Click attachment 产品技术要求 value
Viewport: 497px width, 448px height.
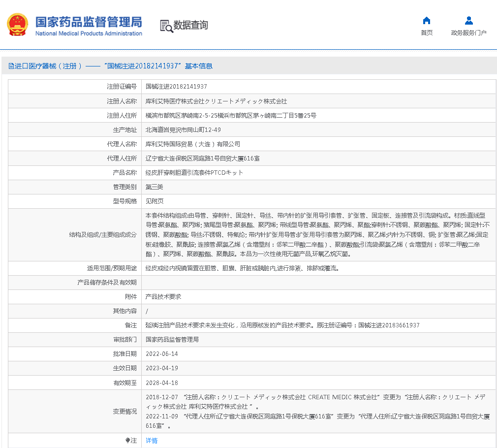pyautogui.click(x=163, y=297)
